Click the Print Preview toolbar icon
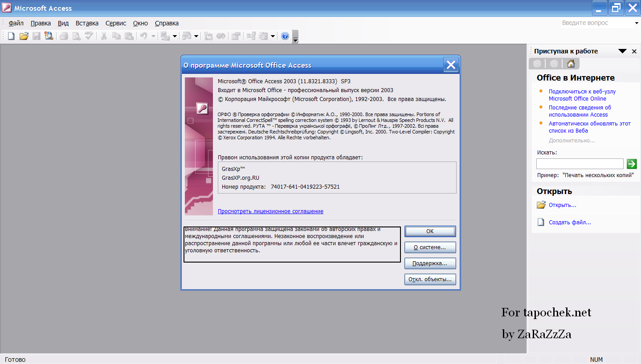Viewport: 641px width, 364px height. pyautogui.click(x=77, y=36)
